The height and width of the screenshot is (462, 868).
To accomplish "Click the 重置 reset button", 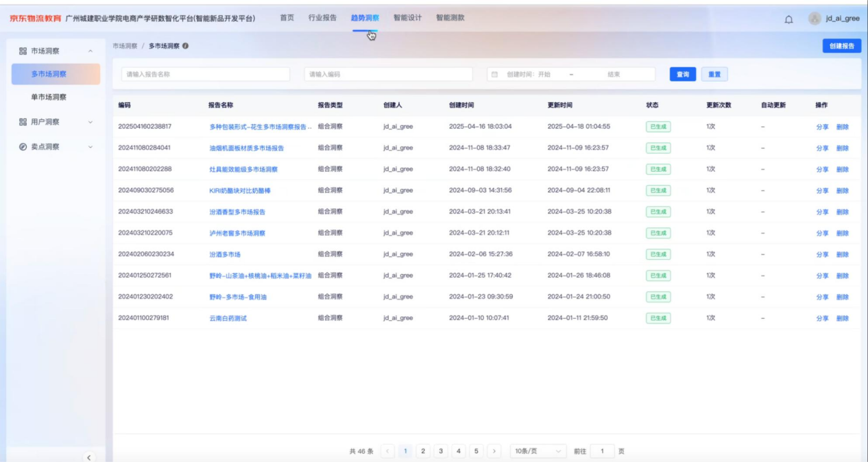I will (714, 75).
